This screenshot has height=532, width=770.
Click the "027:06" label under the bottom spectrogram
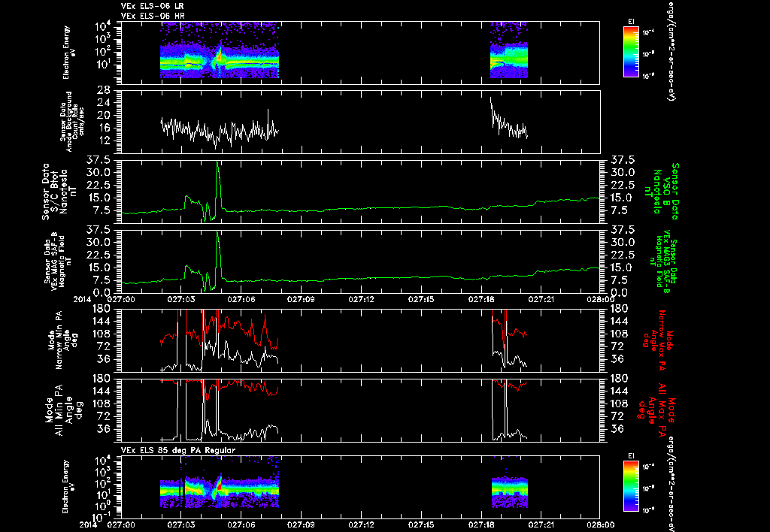coord(242,524)
